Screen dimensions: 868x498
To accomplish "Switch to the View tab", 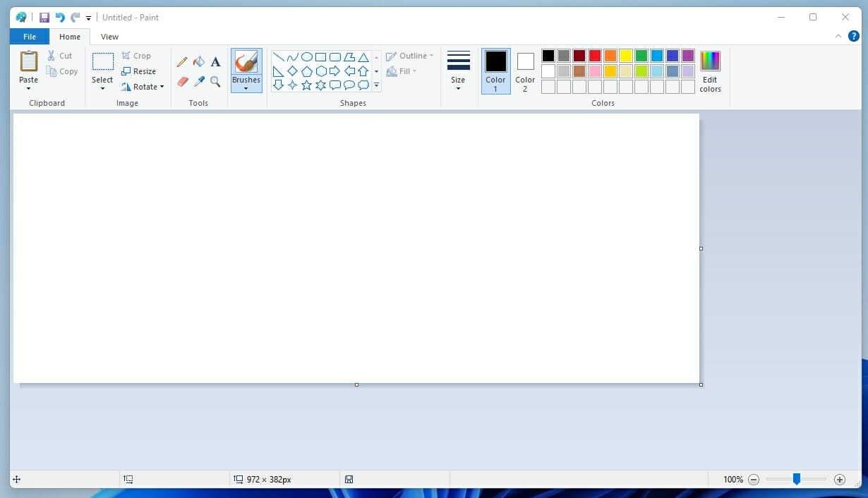I will click(x=109, y=37).
